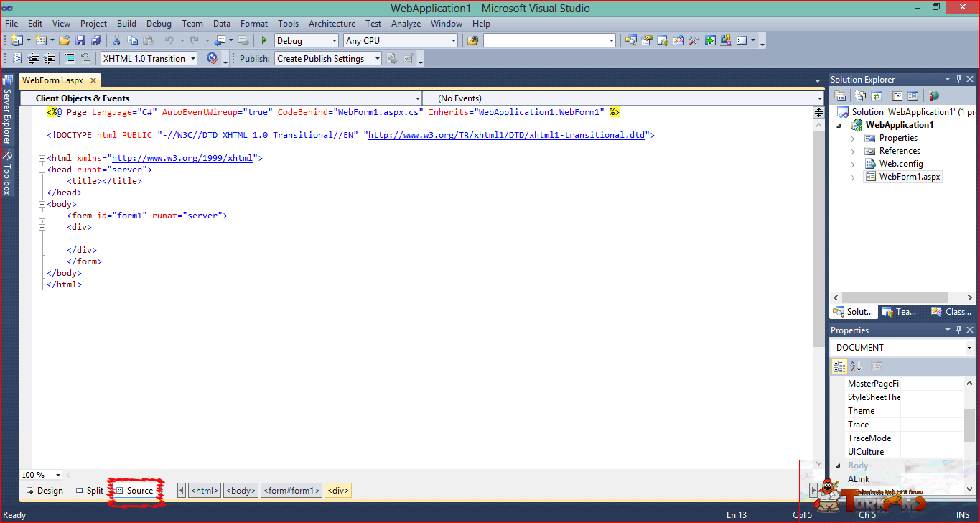Toggle Categorized view in Properties panel

[839, 366]
